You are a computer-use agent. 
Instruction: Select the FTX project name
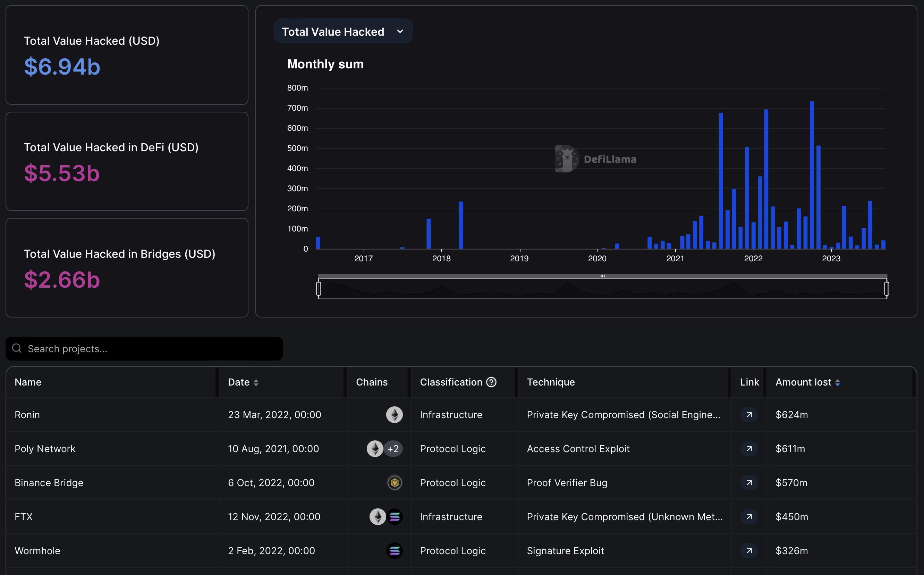[24, 517]
